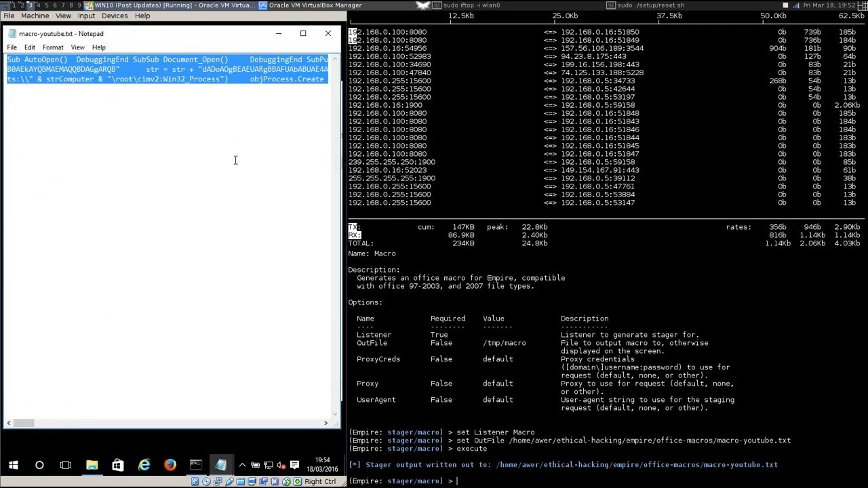This screenshot has height=488, width=868.
Task: Click VirtualBox video capture status icon
Action: [263, 481]
